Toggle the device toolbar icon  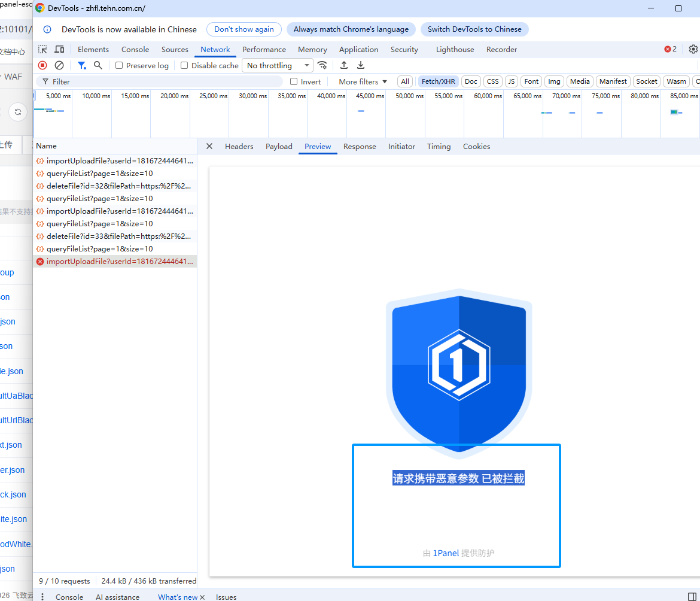(x=59, y=50)
